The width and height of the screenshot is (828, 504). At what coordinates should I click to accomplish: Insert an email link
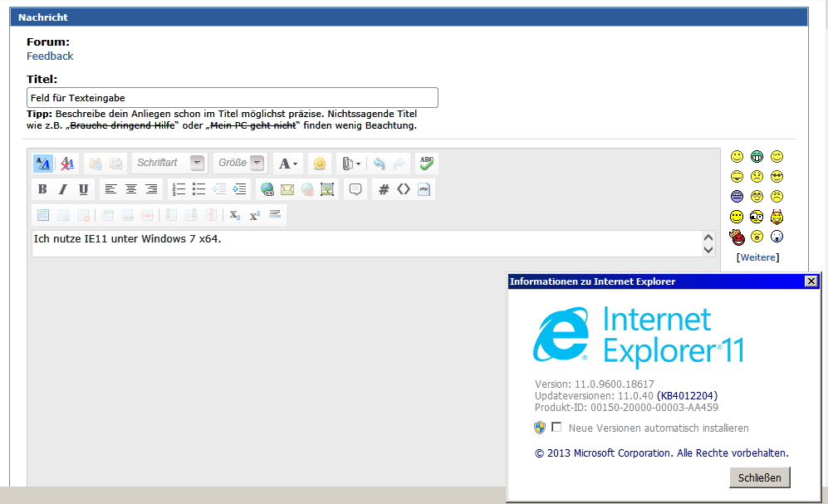pyautogui.click(x=287, y=189)
